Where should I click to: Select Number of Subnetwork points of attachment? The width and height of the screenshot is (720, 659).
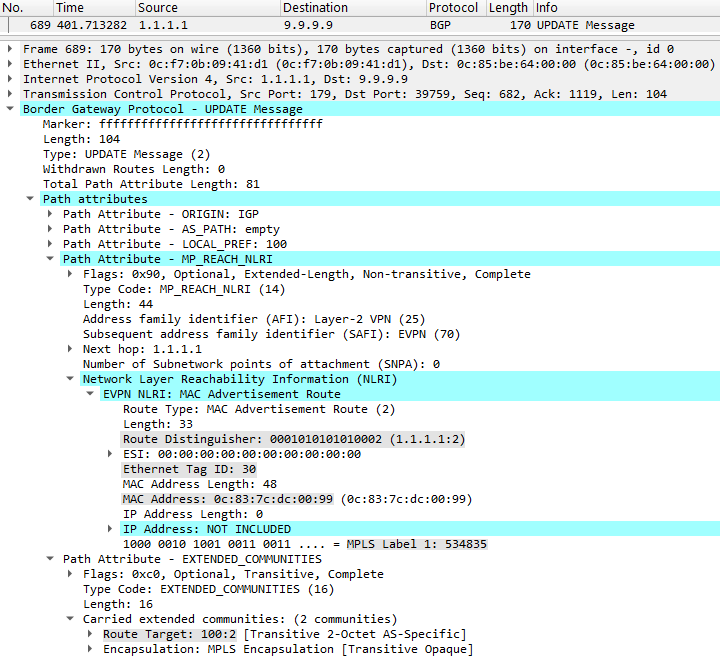pyautogui.click(x=261, y=364)
